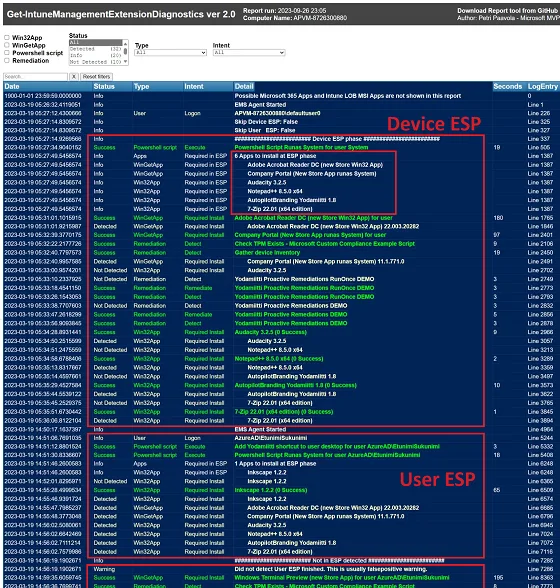Select 'Detected' in Status list
Image resolution: width=560 pixels, height=588 pixels.
[96, 49]
